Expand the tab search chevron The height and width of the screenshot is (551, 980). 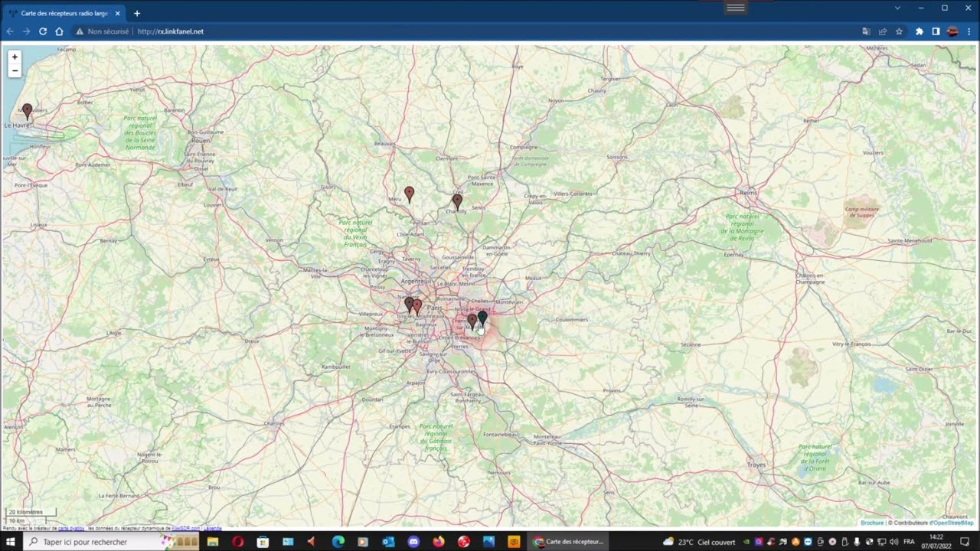897,8
